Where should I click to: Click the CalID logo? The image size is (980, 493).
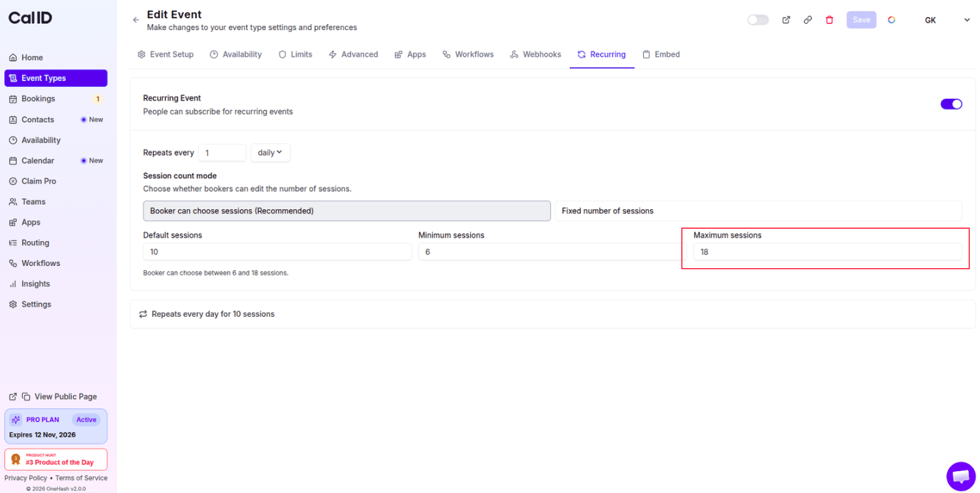pyautogui.click(x=30, y=18)
